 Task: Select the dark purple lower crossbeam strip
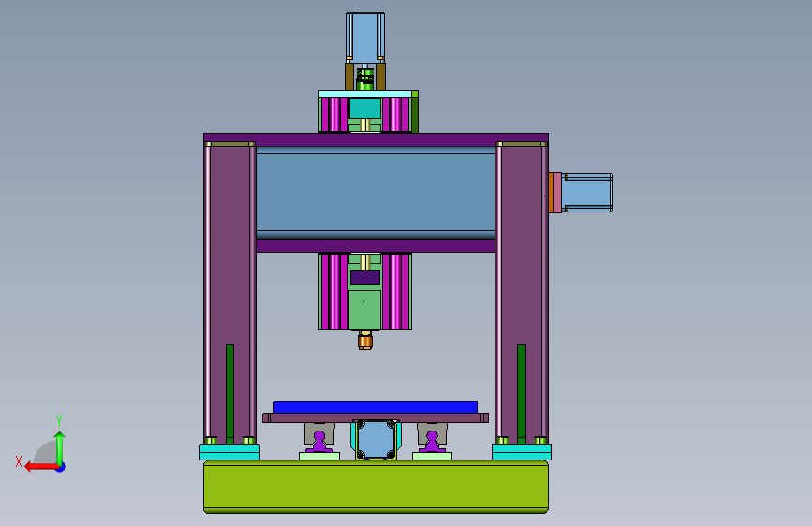[x=376, y=246]
